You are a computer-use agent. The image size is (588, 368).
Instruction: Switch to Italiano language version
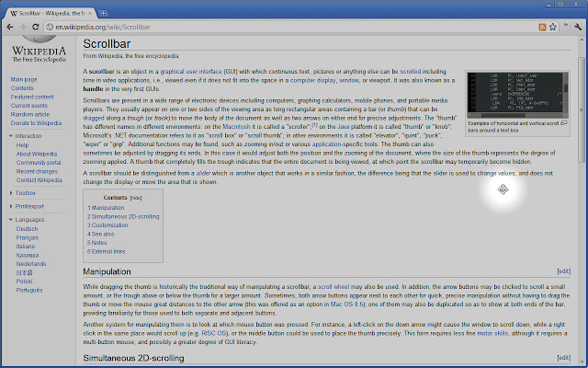[26, 247]
